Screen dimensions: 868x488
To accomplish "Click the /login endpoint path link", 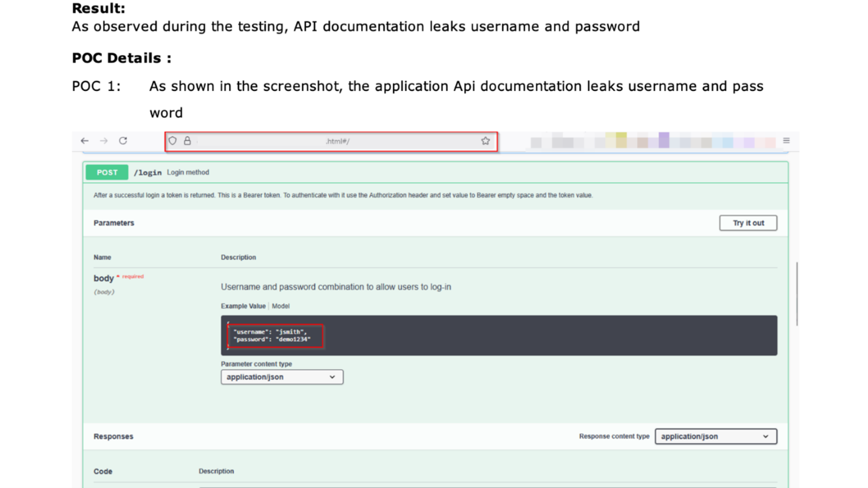I will 147,172.
